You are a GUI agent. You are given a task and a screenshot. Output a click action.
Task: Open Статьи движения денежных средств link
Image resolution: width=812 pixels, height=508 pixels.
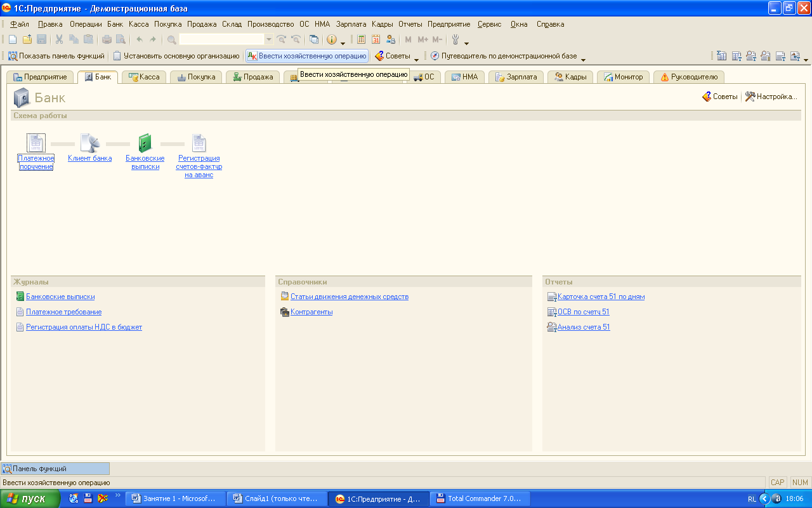click(x=350, y=297)
